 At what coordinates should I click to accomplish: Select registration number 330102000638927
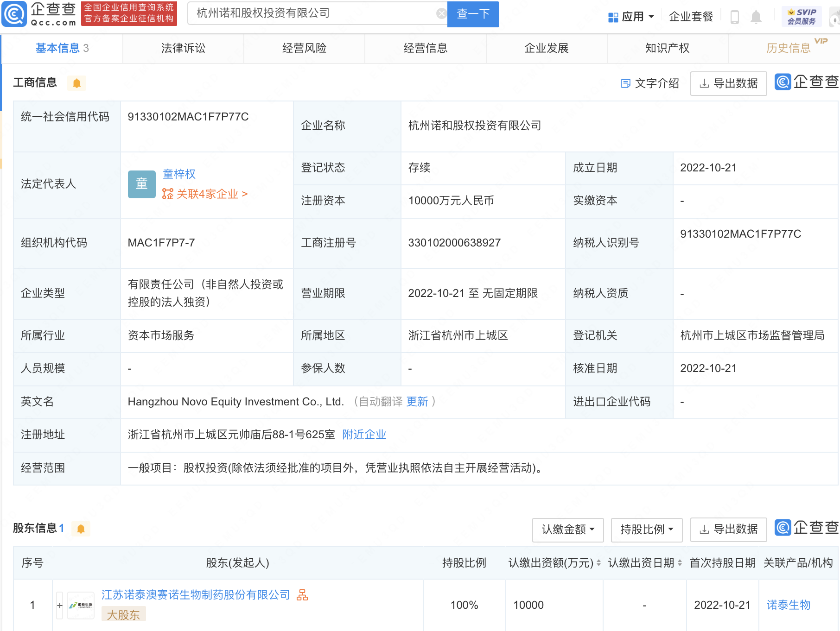(454, 243)
